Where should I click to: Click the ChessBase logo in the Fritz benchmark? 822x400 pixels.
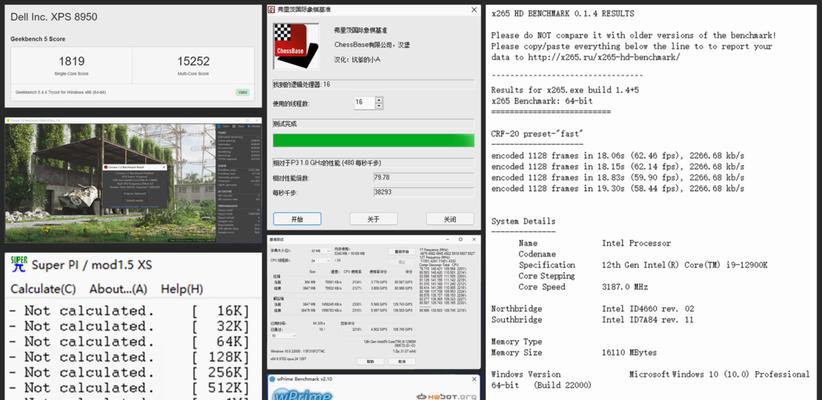pyautogui.click(x=297, y=47)
